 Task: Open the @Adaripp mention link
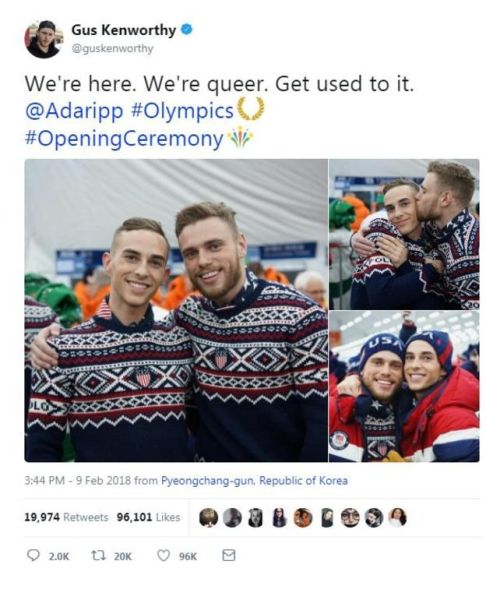pyautogui.click(x=74, y=111)
